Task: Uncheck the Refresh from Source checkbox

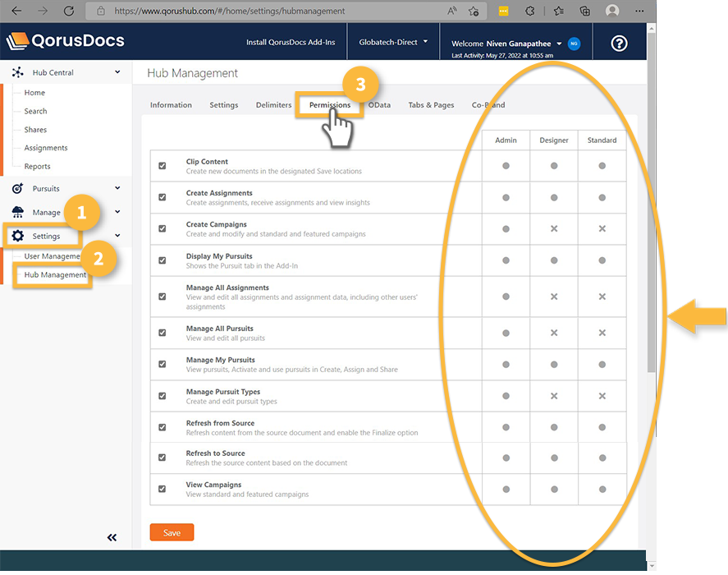Action: coord(162,427)
